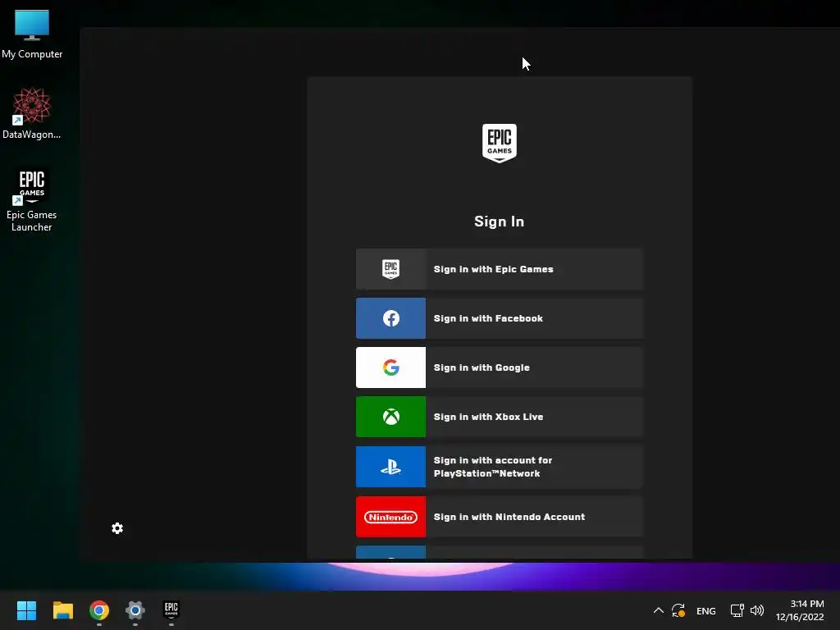Sign in with Google
This screenshot has height=630, width=840.
click(x=499, y=367)
